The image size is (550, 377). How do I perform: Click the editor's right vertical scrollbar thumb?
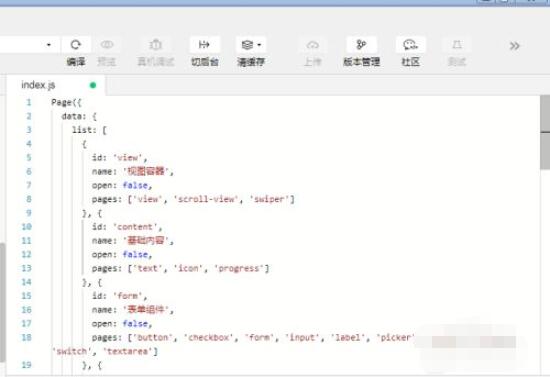[x=545, y=133]
